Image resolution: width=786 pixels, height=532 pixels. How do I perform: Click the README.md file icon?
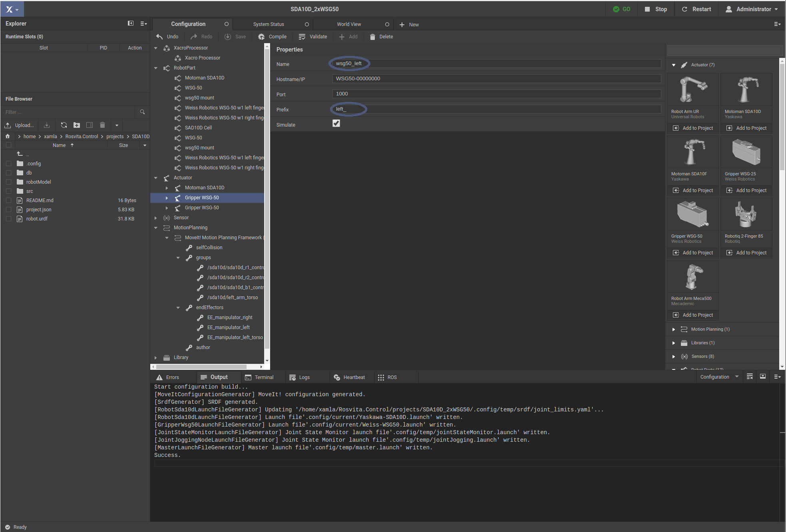point(20,200)
